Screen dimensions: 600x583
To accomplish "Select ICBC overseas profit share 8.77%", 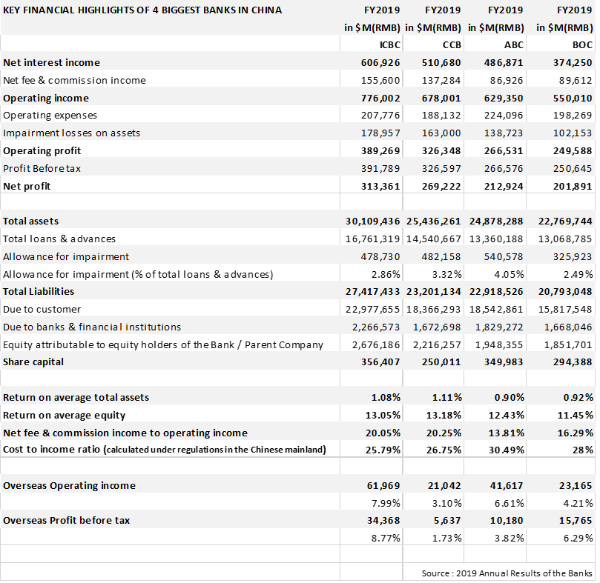I will coord(386,538).
